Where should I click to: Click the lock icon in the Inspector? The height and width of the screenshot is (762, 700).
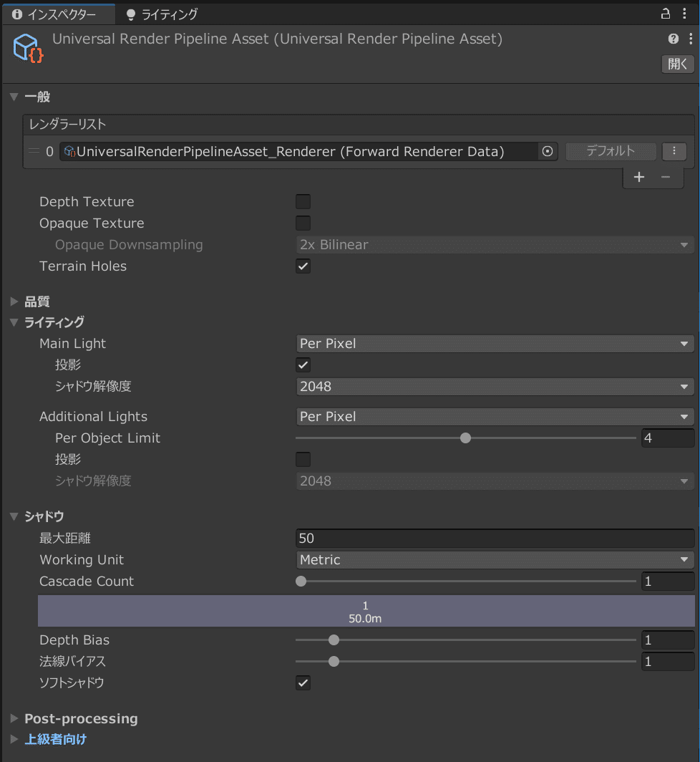(x=664, y=13)
